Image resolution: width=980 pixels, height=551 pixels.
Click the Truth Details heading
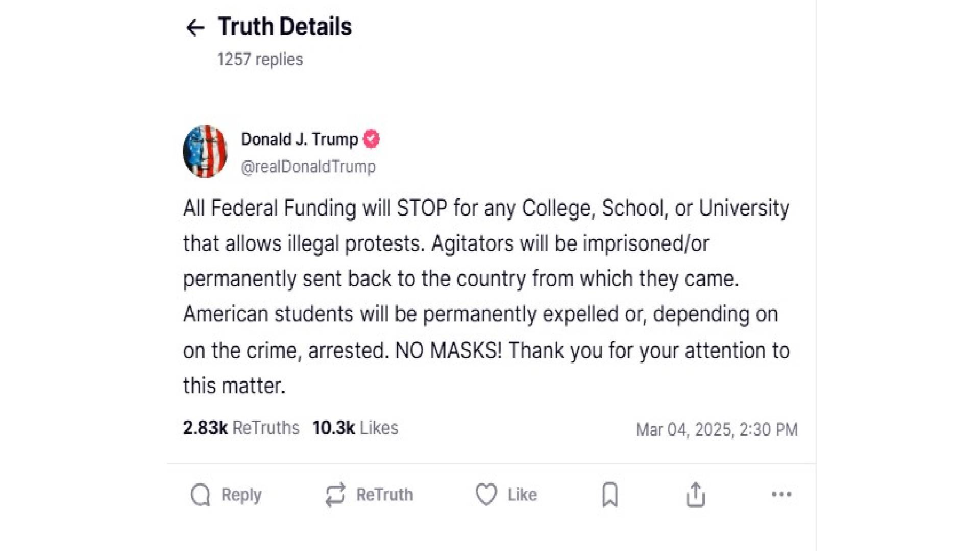click(x=285, y=27)
